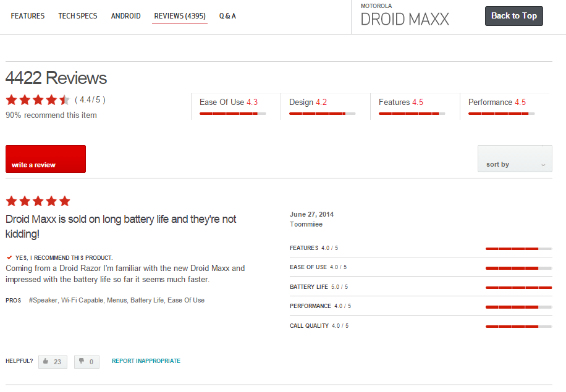The width and height of the screenshot is (566, 392).
Task: Click the Pros tags line starting with #Speaker
Action: (117, 300)
